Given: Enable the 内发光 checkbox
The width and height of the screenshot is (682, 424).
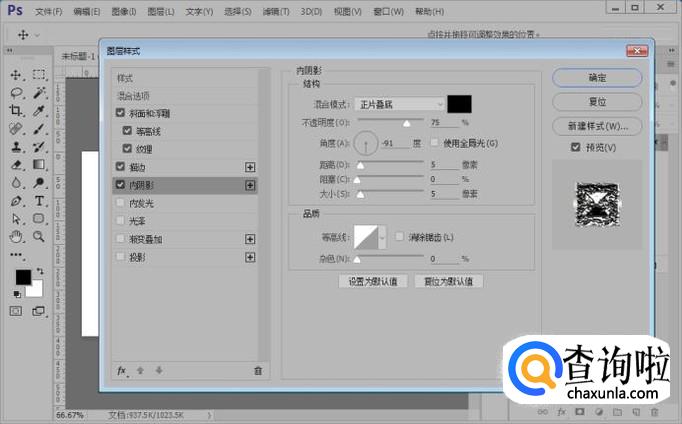Looking at the screenshot, I should tap(121, 203).
